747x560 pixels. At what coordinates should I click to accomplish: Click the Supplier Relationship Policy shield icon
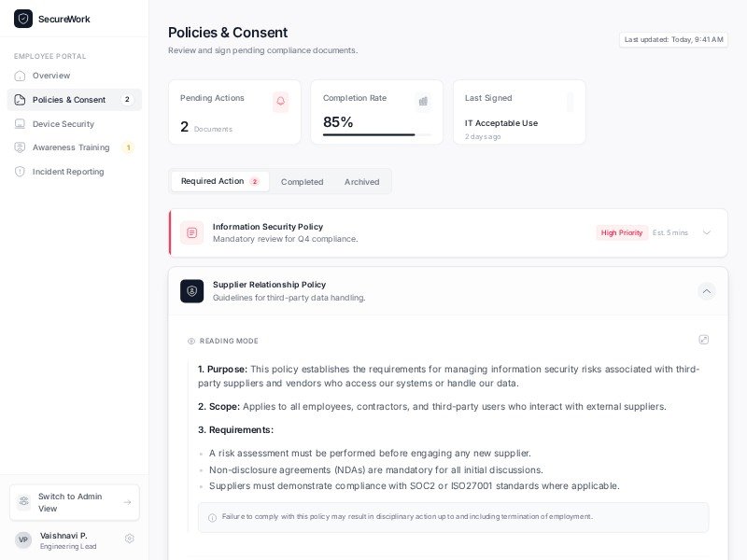tap(191, 291)
